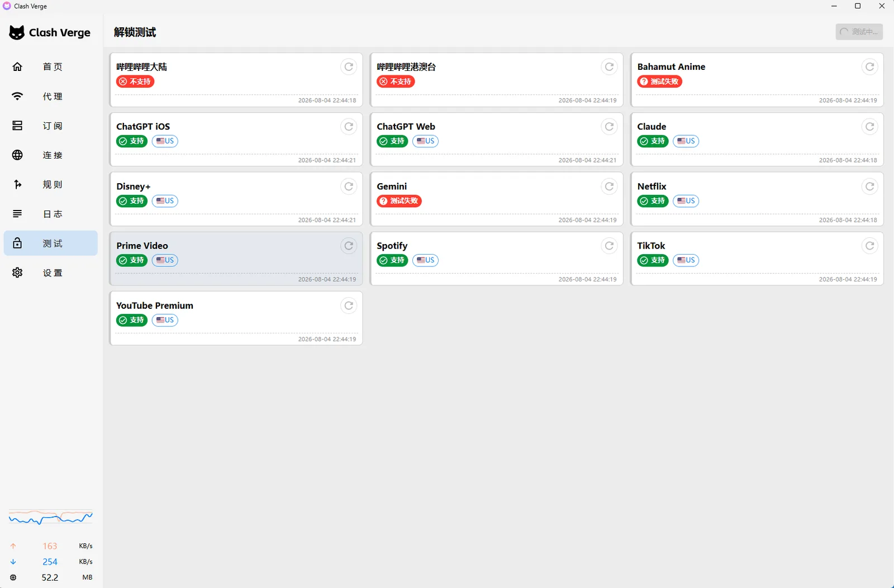Open the 订阅 subscriptions page
Image resolution: width=894 pixels, height=588 pixels.
click(x=51, y=126)
